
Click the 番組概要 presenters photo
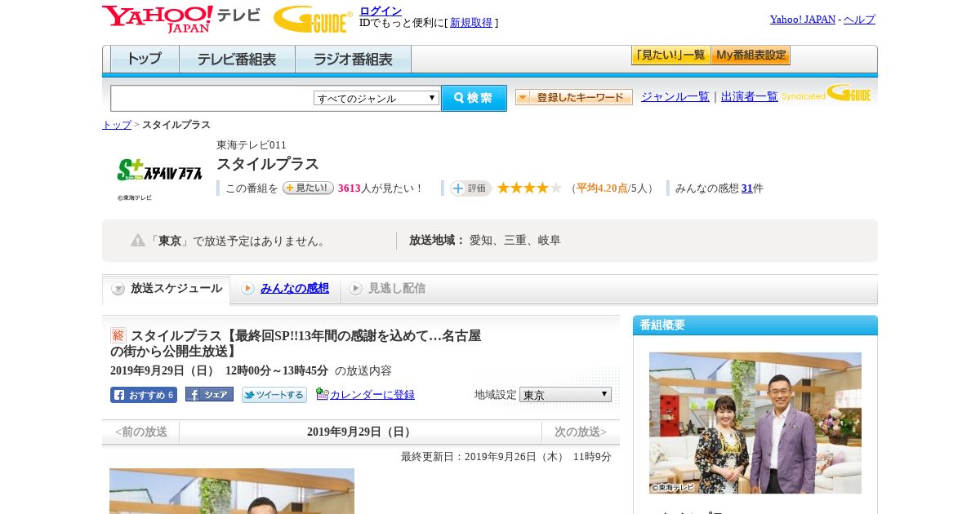[x=755, y=423]
